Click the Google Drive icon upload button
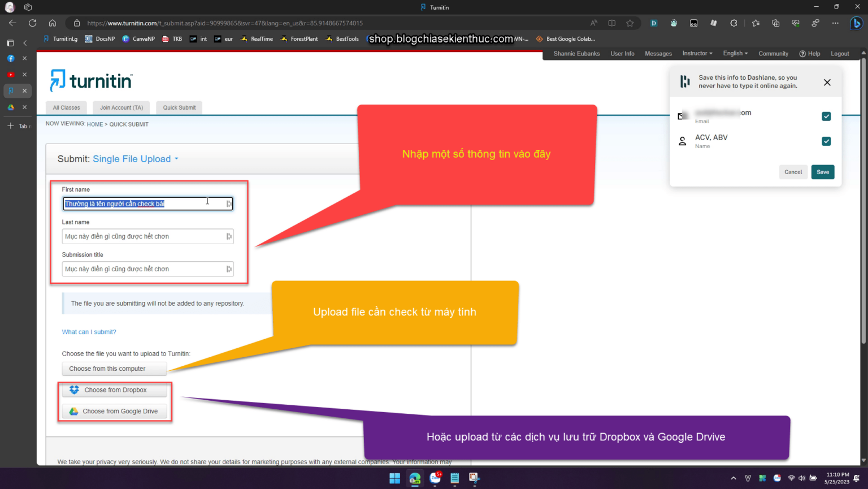Image resolution: width=868 pixels, height=489 pixels. point(115,412)
